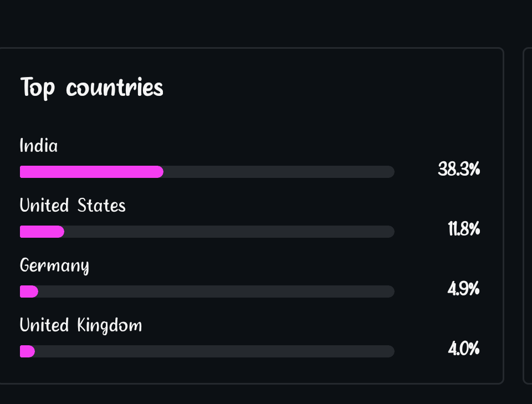This screenshot has width=532, height=404.
Task: Click the 4.9% percentage for Germany
Action: 463,289
